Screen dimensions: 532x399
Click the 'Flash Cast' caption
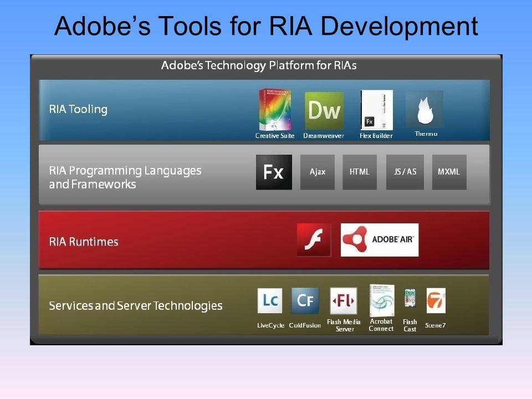(x=410, y=325)
